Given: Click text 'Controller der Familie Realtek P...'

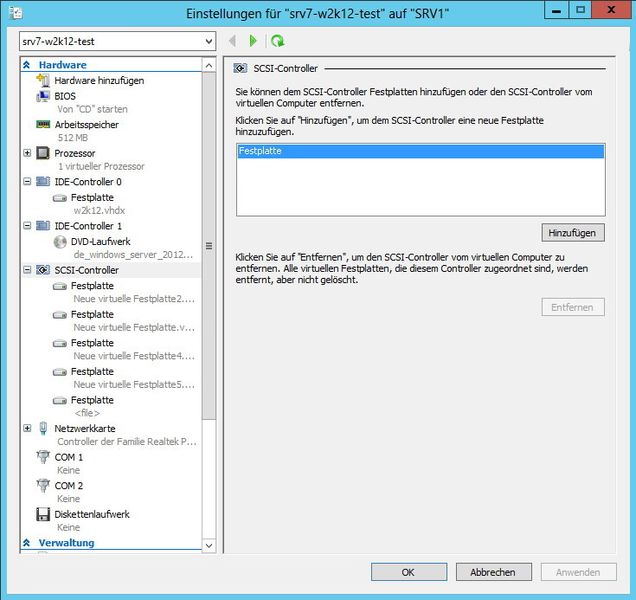Looking at the screenshot, I should (127, 442).
